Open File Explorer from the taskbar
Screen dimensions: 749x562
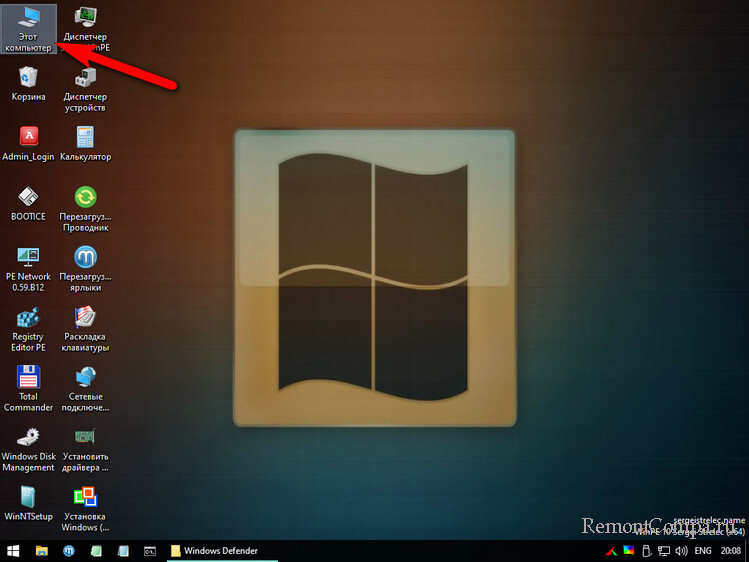pos(42,551)
